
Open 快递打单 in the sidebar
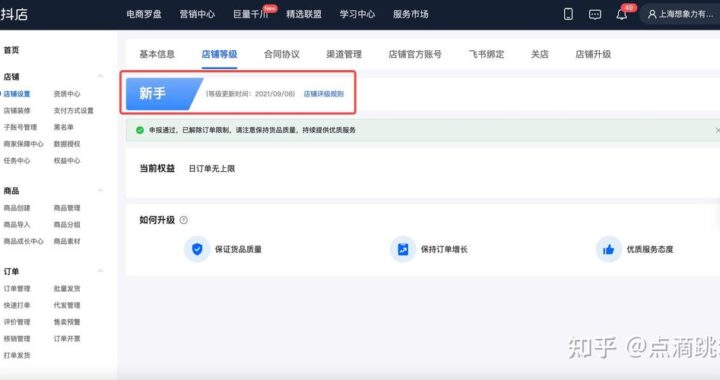17,305
